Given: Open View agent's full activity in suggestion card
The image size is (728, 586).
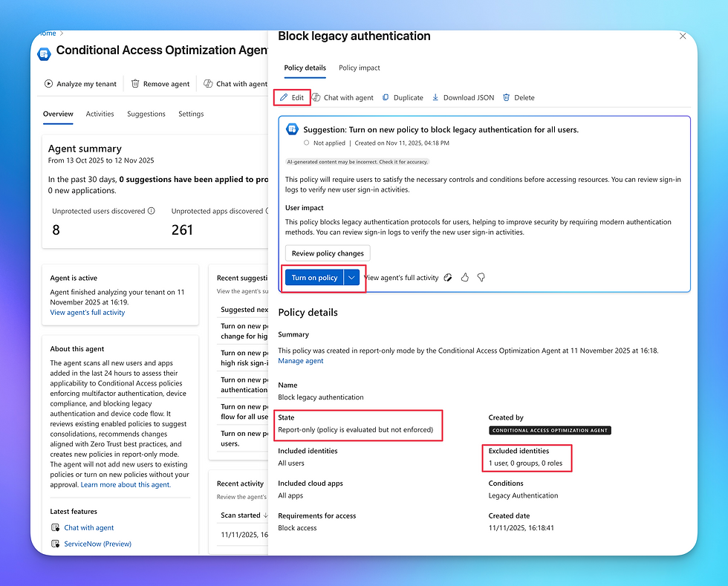Looking at the screenshot, I should (401, 278).
